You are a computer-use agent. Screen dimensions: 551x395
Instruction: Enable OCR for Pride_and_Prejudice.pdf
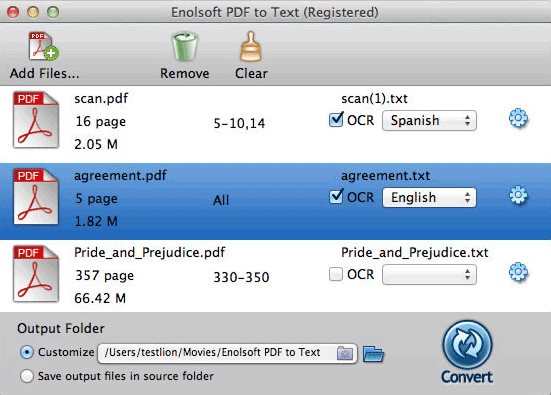coord(336,274)
